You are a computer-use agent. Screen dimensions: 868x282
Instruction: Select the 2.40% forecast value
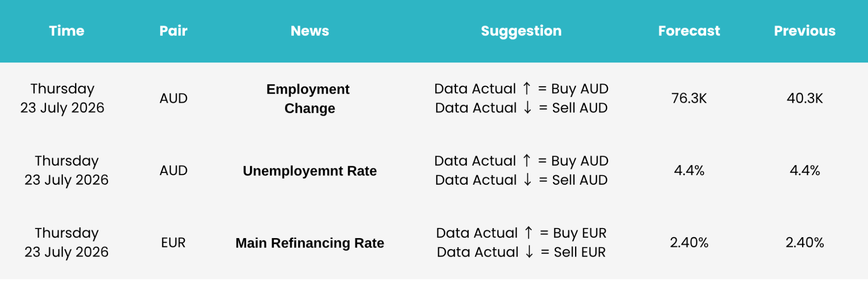click(x=689, y=243)
